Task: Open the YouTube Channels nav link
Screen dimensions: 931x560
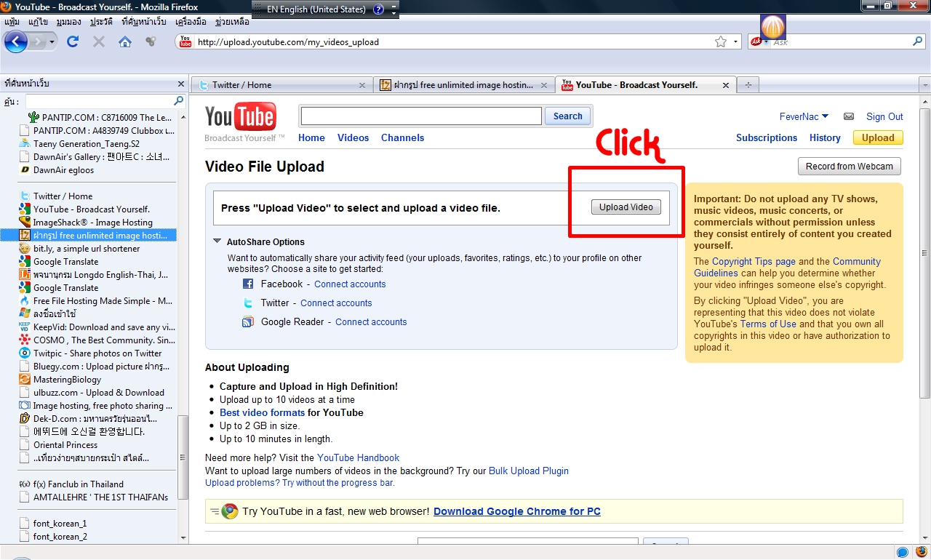Action: tap(402, 137)
